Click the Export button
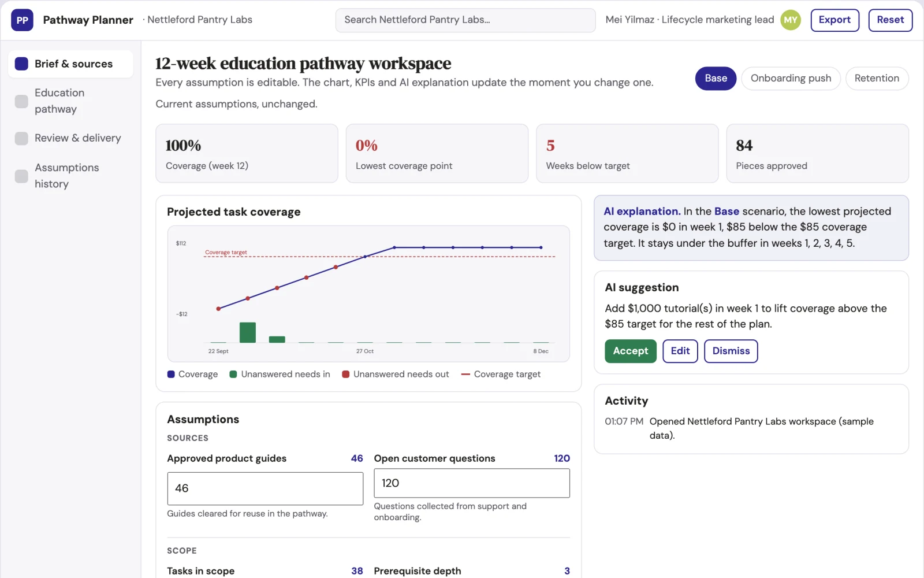 834,20
